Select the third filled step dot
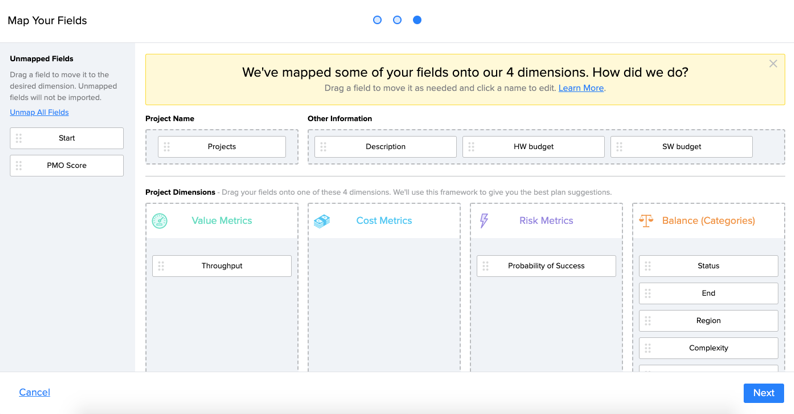794x414 pixels. click(417, 20)
